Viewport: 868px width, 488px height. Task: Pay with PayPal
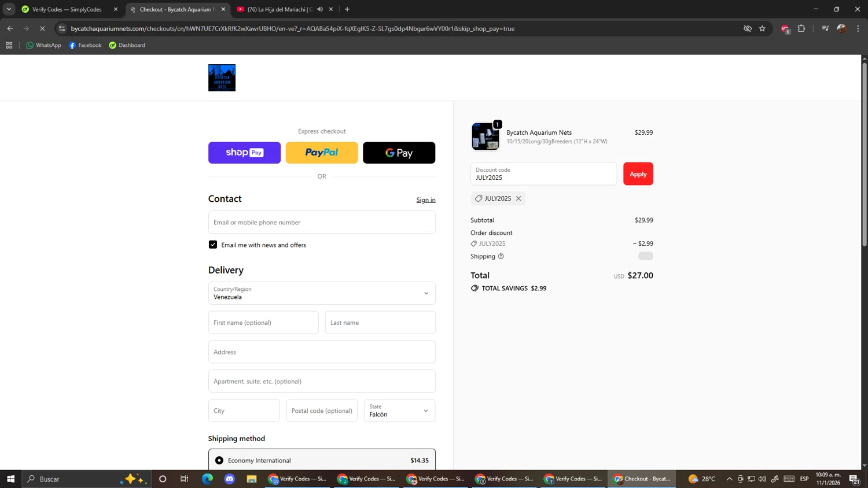pyautogui.click(x=322, y=153)
